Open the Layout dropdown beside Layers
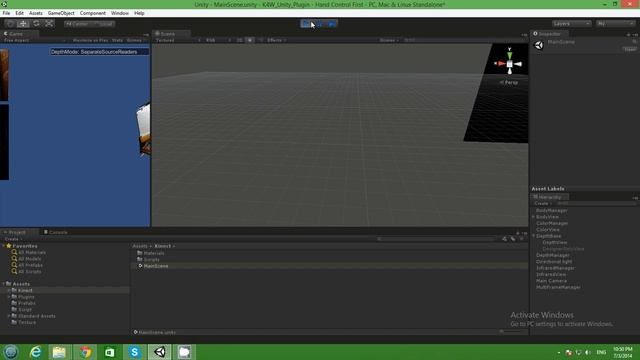 click(615, 24)
